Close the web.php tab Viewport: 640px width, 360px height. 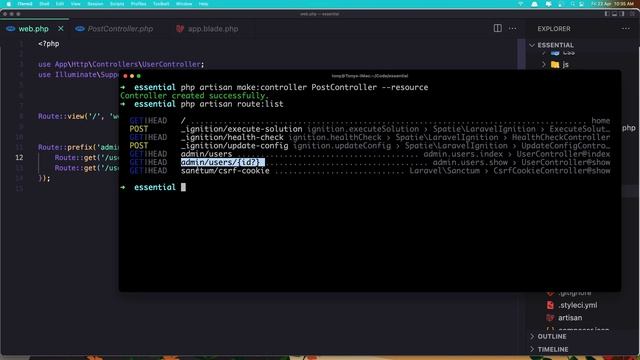(x=61, y=29)
